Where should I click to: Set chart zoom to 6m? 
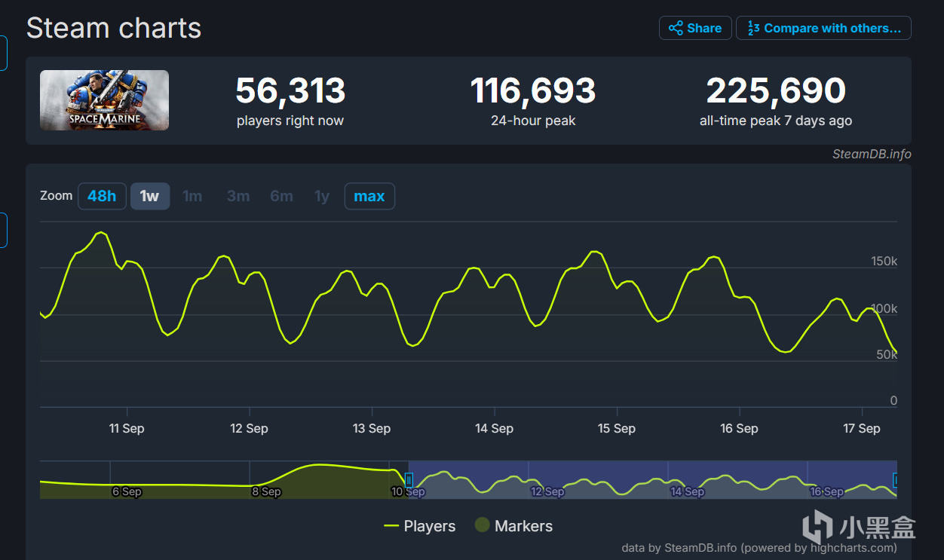(281, 196)
